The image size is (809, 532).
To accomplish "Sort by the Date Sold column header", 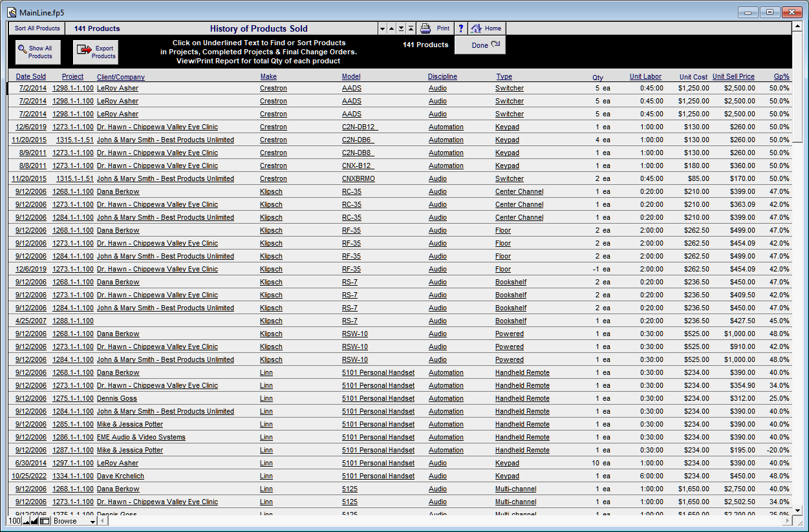I will pos(31,77).
